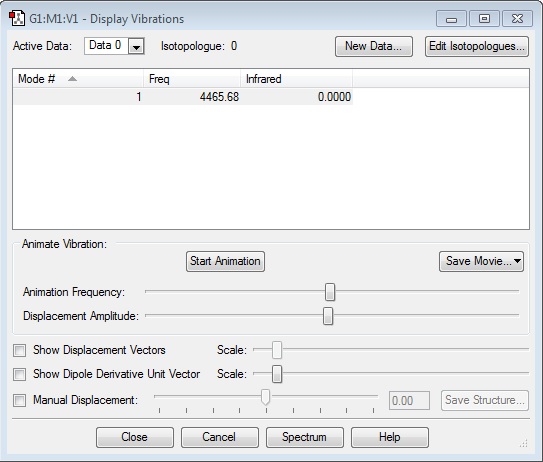The width and height of the screenshot is (543, 462).
Task: Enable Manual Displacement checkbox
Action: [x=19, y=400]
